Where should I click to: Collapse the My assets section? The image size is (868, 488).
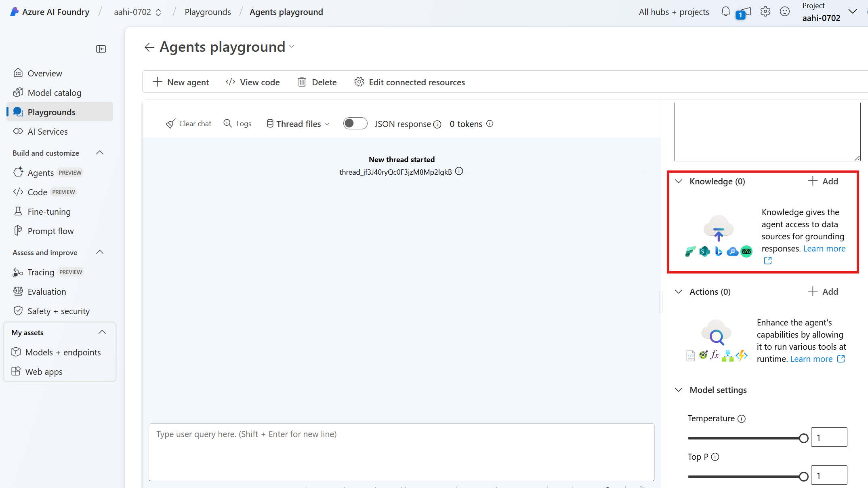click(102, 332)
